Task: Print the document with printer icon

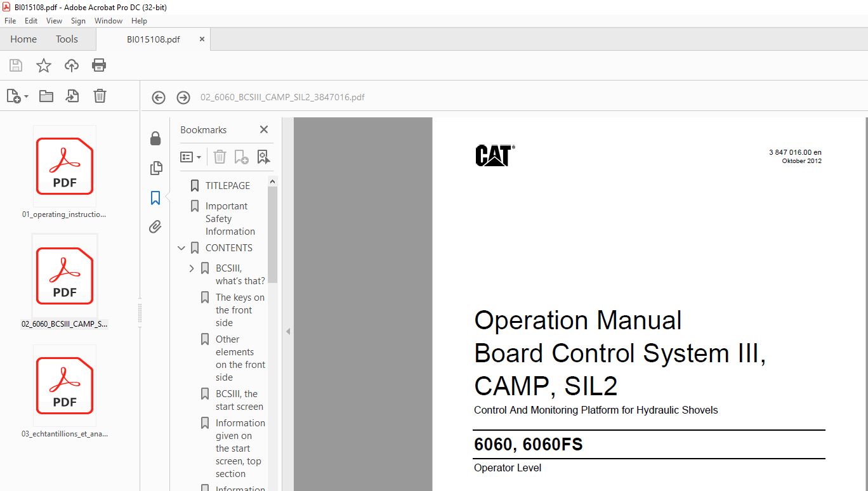Action: (x=99, y=65)
